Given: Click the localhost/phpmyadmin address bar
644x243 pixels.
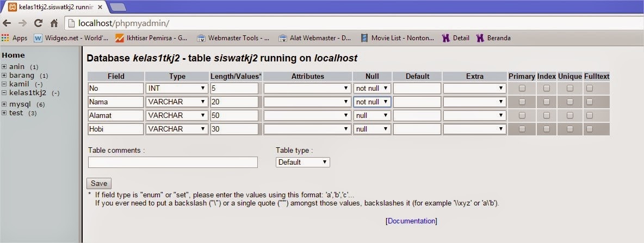Looking at the screenshot, I should point(353,23).
